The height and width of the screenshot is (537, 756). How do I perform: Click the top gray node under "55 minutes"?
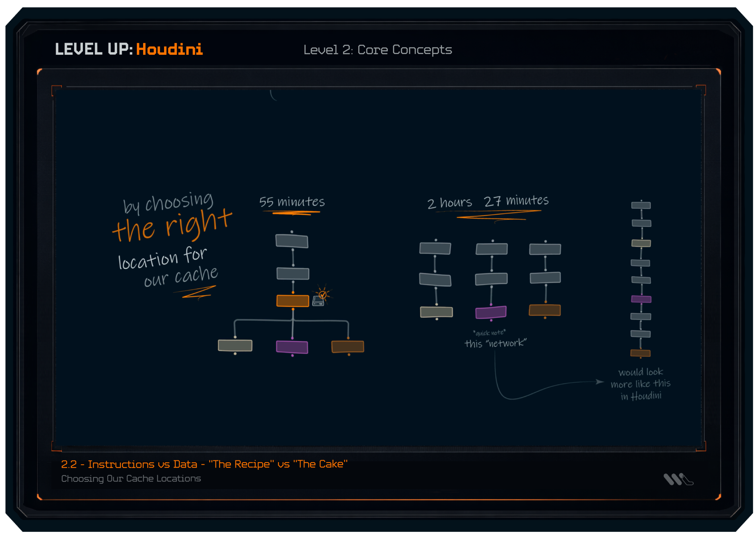292,241
